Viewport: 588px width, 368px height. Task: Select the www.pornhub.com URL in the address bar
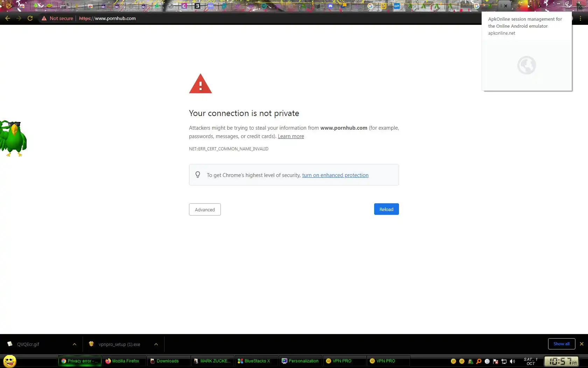point(107,18)
